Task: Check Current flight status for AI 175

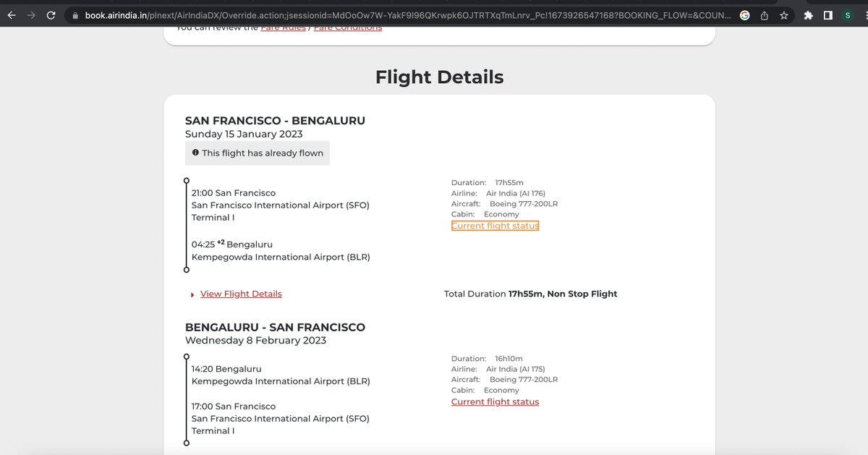Action: [x=495, y=401]
